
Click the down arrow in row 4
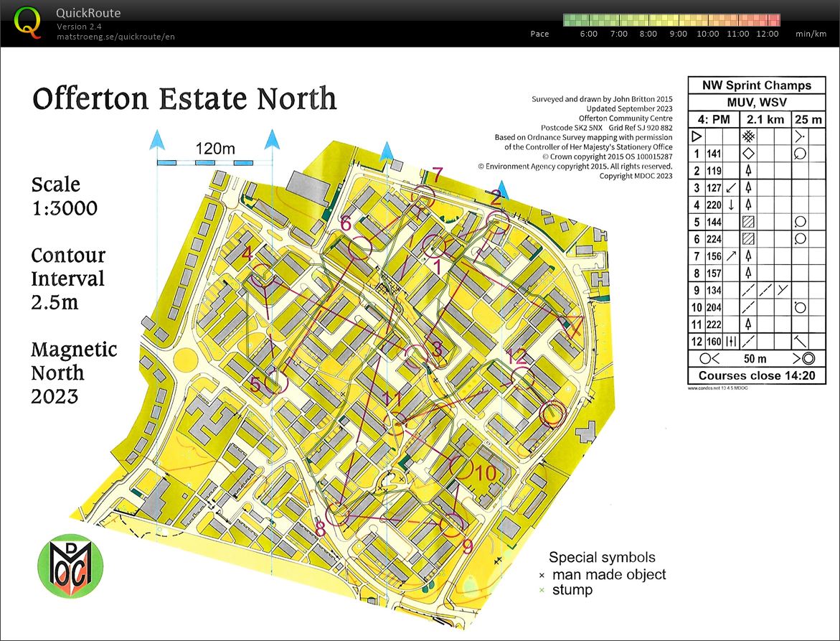(x=731, y=205)
